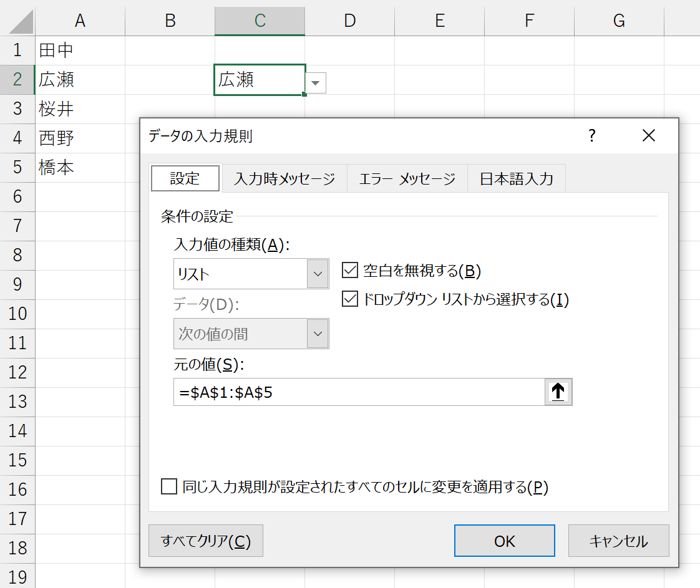Enable 同じ入力規則が設定されたすべてのセルに変更を適用する checkbox
This screenshot has height=588, width=700.
[x=169, y=486]
